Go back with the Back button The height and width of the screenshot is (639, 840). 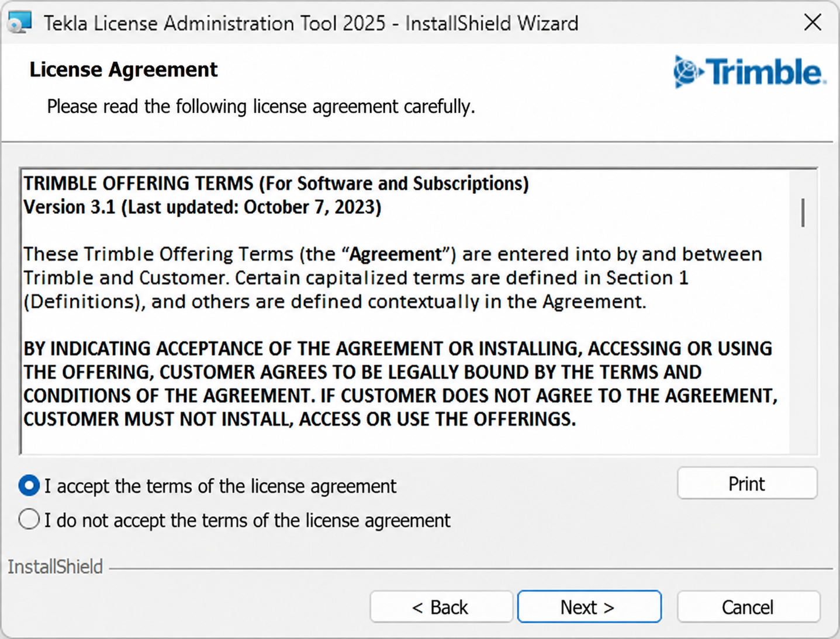[441, 607]
